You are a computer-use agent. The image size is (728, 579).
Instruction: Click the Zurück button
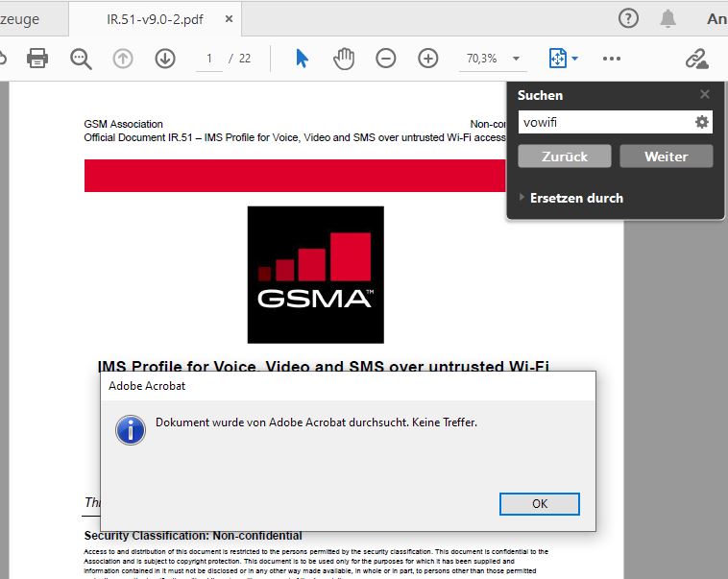(565, 157)
